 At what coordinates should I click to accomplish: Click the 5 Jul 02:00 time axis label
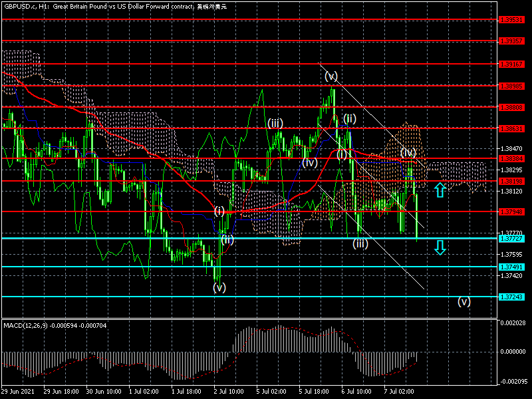click(271, 392)
